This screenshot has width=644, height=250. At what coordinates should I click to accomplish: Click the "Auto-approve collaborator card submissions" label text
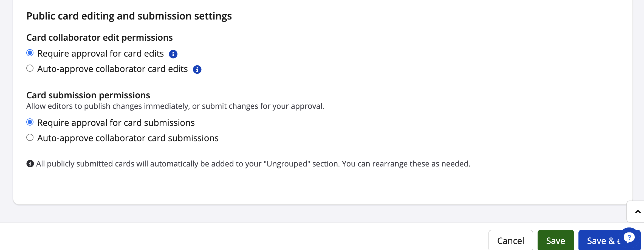[x=128, y=138]
